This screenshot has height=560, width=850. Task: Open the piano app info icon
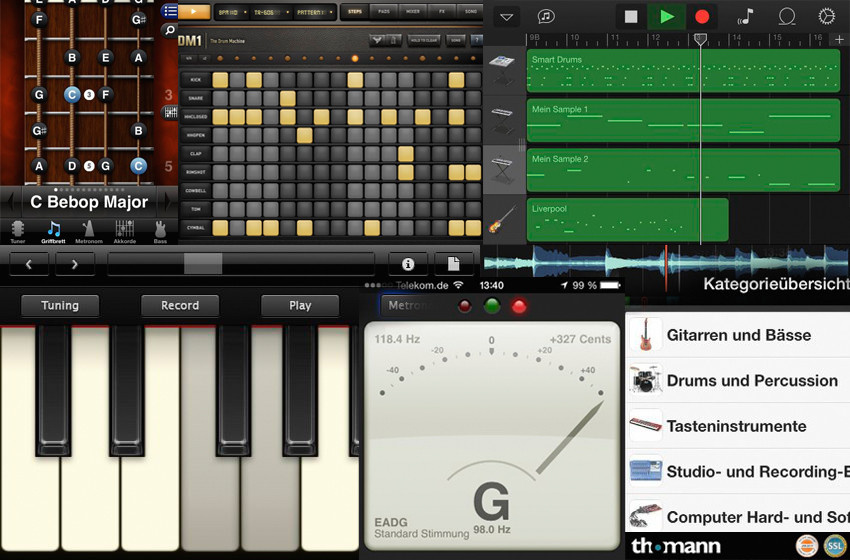pos(408,264)
